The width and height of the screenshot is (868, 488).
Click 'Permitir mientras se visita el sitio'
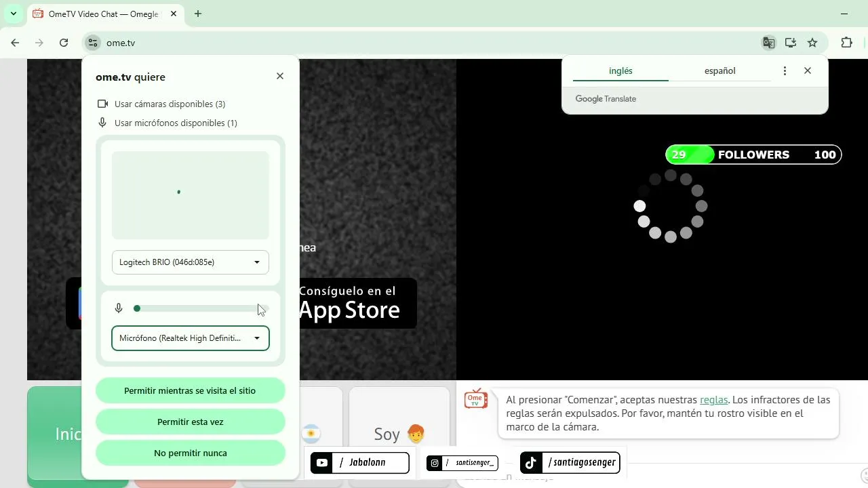190,390
